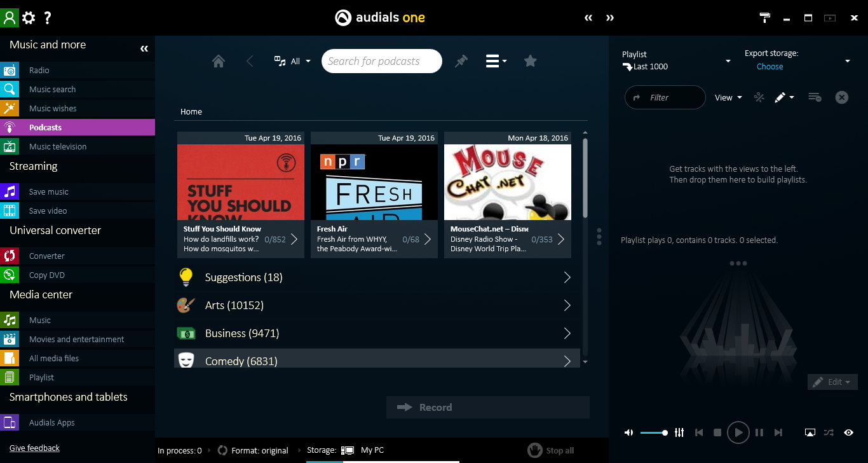Open Copy DVD
The image size is (868, 463).
pos(78,275)
